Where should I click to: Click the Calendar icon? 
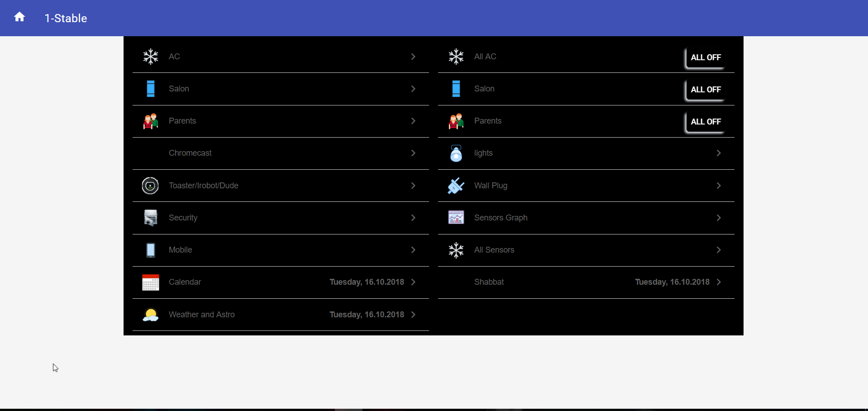[x=151, y=282]
